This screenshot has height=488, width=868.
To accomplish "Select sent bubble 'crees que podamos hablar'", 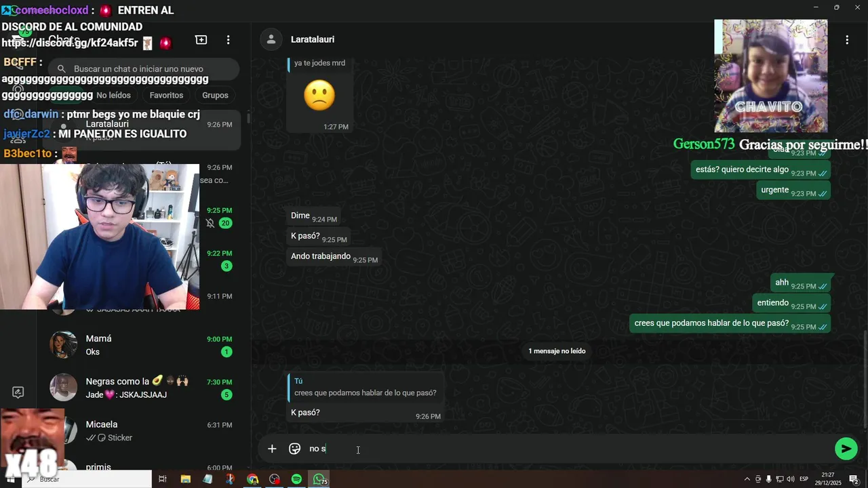I will (730, 324).
